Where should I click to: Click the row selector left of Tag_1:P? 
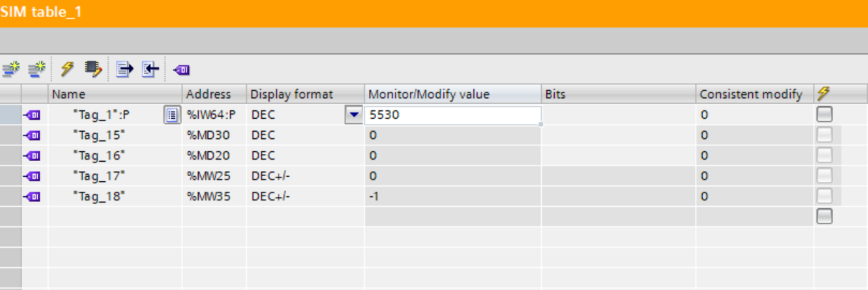point(11,115)
